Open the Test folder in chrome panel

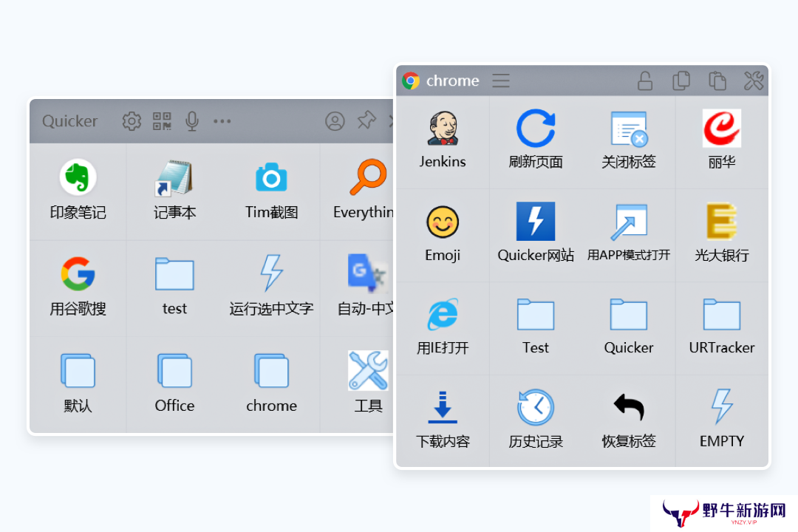pos(536,328)
